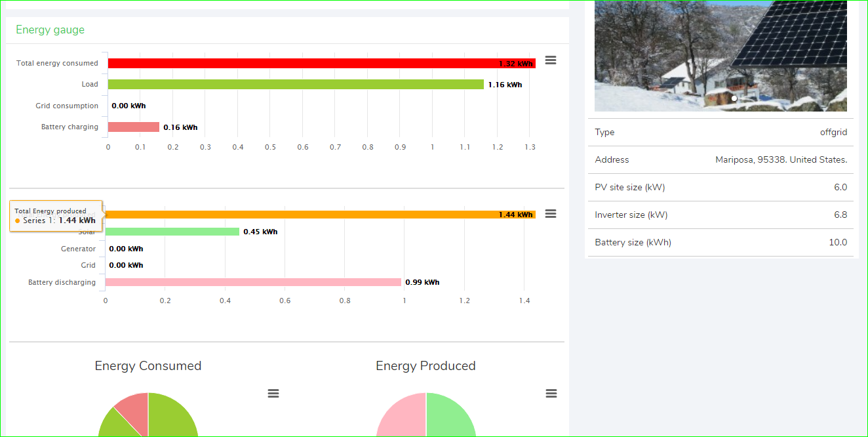The height and width of the screenshot is (437, 868).
Task: Click the PV site size (kW) label
Action: 630,187
